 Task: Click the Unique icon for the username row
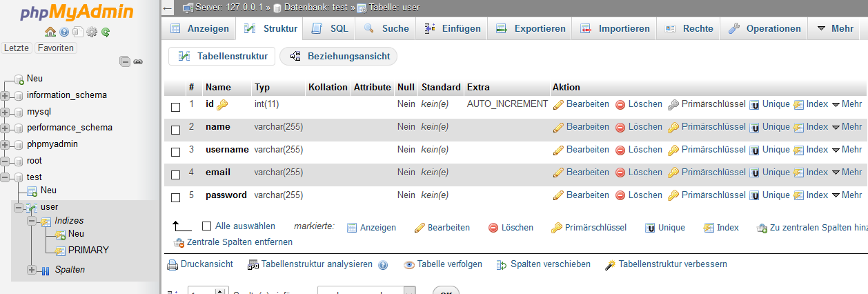click(x=755, y=150)
